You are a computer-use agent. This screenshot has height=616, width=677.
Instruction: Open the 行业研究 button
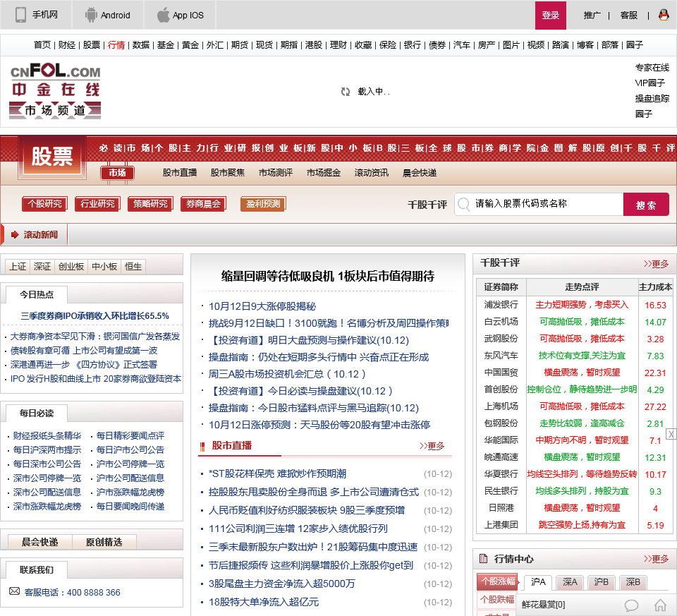click(97, 203)
